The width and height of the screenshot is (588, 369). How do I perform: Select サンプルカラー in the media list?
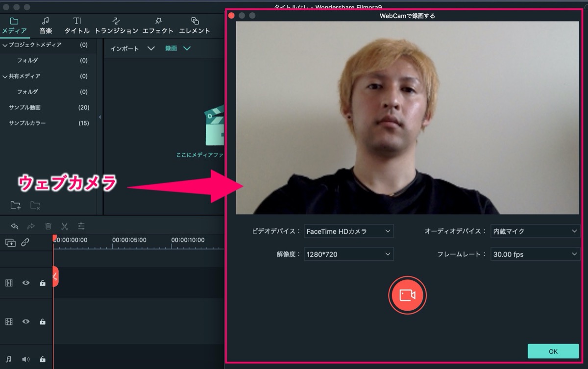coord(27,123)
